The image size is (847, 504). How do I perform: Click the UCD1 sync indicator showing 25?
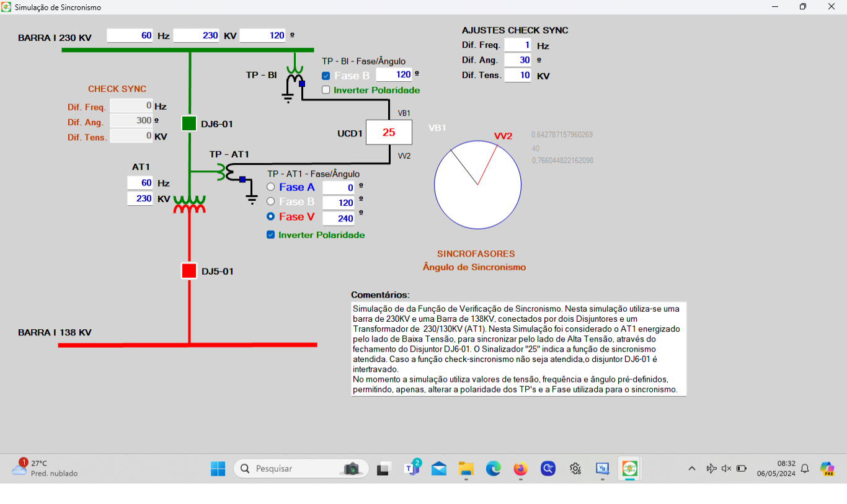(x=389, y=132)
